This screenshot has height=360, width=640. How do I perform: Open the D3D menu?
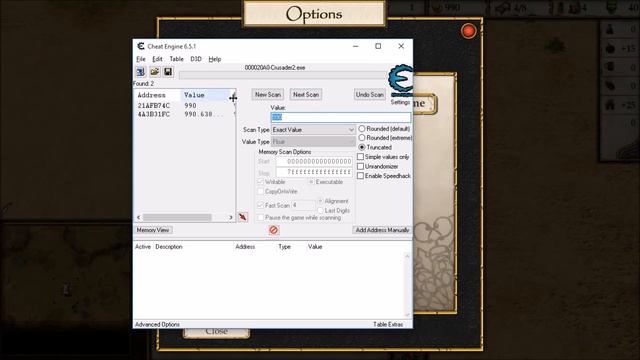point(196,59)
